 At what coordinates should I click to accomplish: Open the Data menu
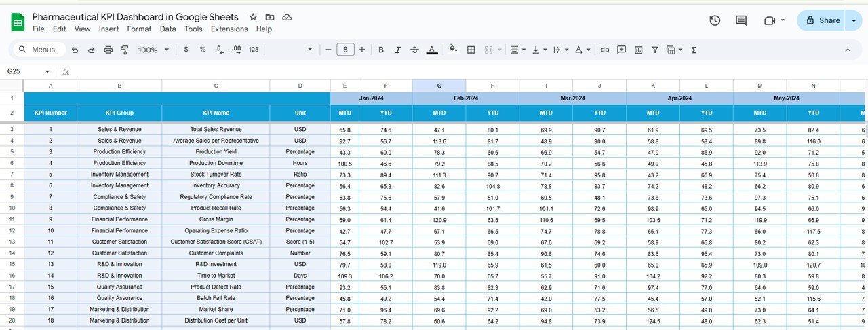(x=168, y=29)
